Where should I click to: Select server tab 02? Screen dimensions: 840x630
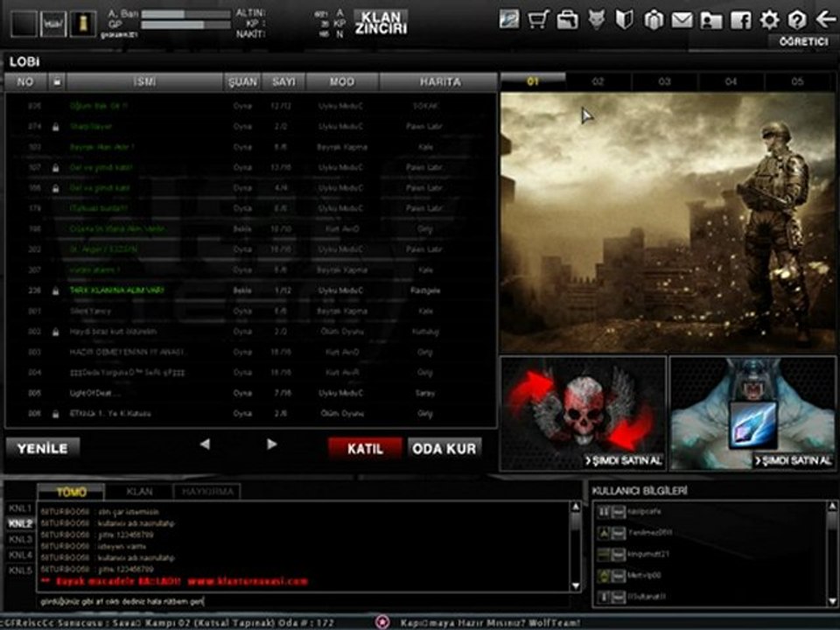tap(598, 81)
